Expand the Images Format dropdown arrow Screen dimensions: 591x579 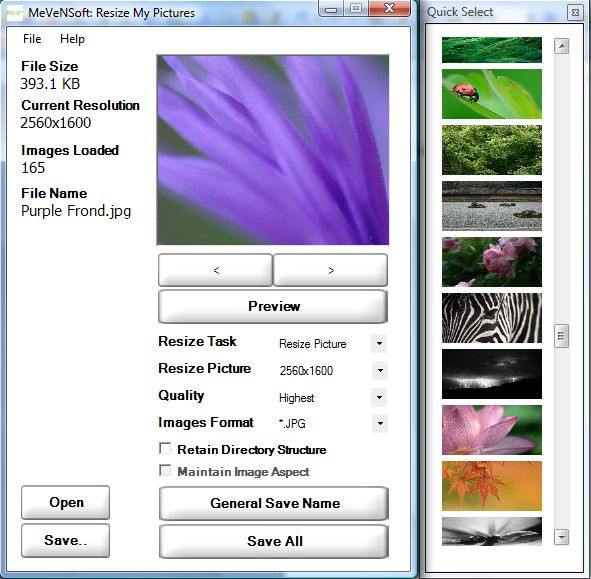pos(380,423)
